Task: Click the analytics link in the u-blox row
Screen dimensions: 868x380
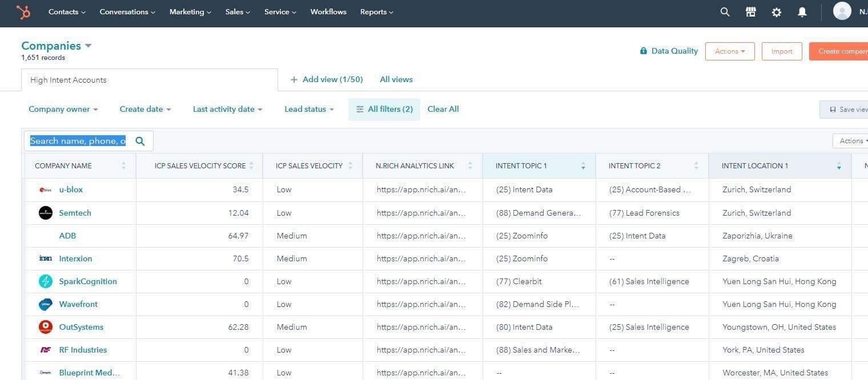Action: click(421, 190)
